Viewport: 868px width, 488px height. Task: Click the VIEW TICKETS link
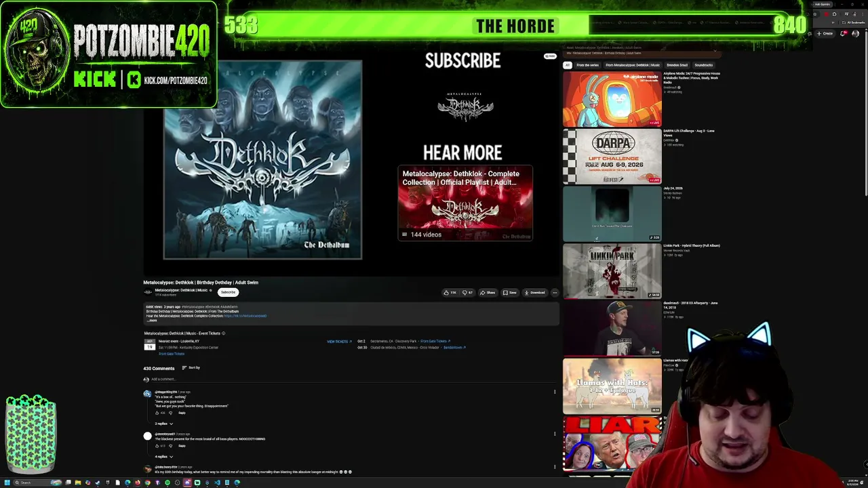coord(338,342)
